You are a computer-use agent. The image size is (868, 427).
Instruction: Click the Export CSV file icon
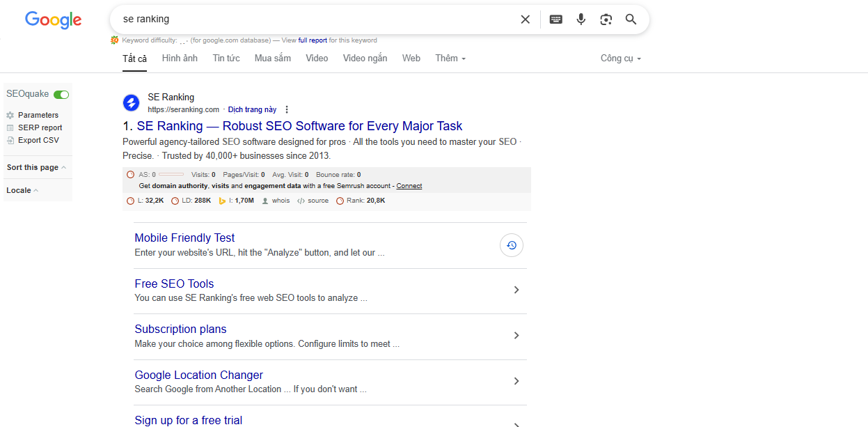pos(10,140)
